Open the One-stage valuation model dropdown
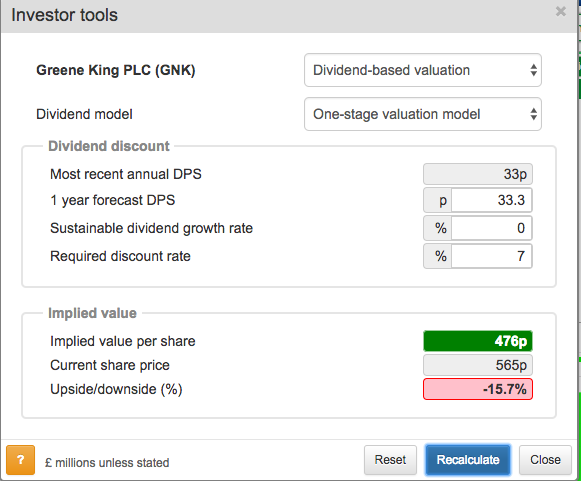Viewport: 581px width, 481px height. click(x=423, y=114)
